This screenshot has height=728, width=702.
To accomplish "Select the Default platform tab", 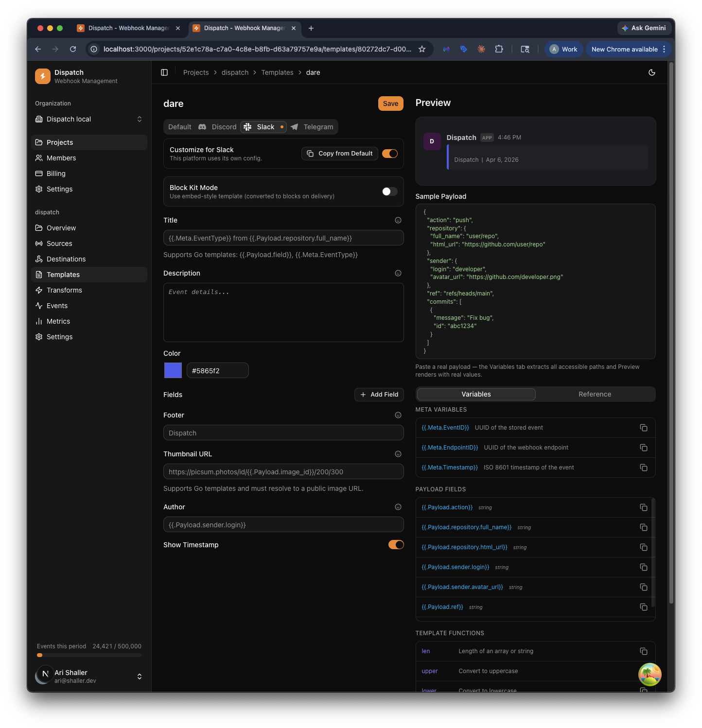I will click(x=180, y=127).
